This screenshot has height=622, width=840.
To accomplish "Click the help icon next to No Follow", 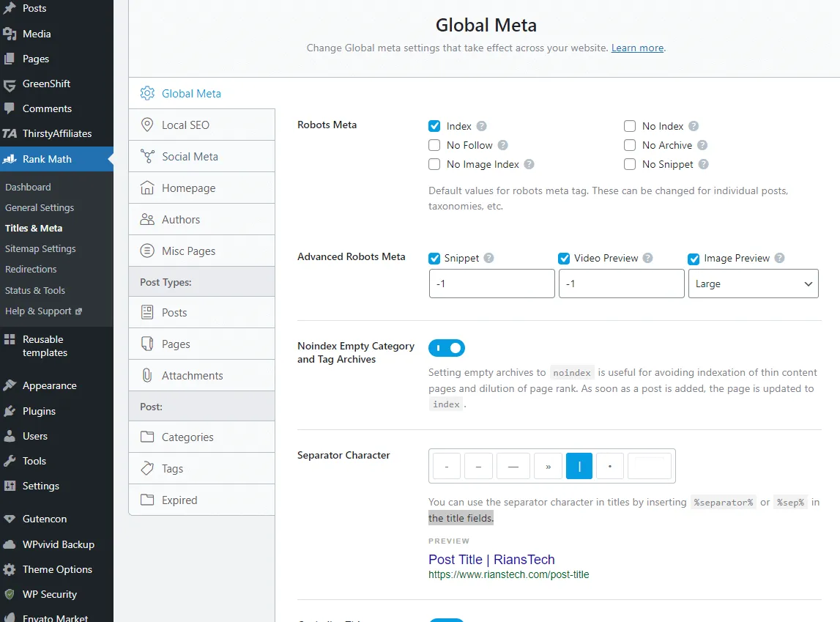I will click(x=502, y=145).
